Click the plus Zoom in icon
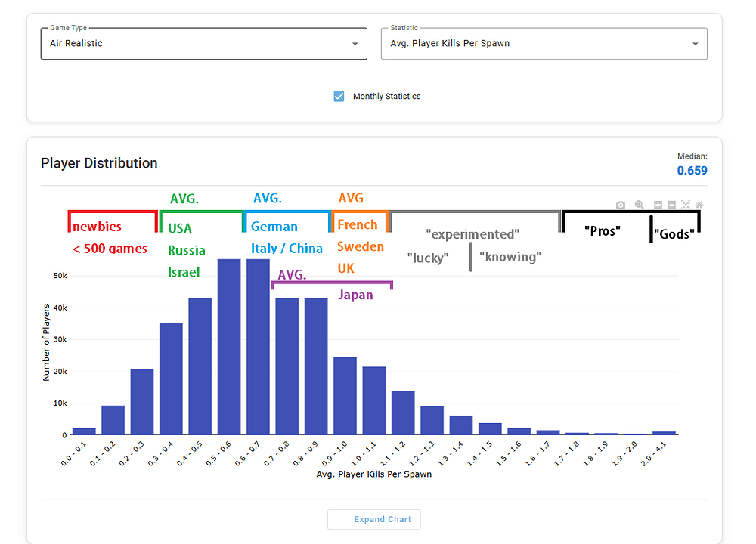The image size is (756, 544). click(658, 205)
